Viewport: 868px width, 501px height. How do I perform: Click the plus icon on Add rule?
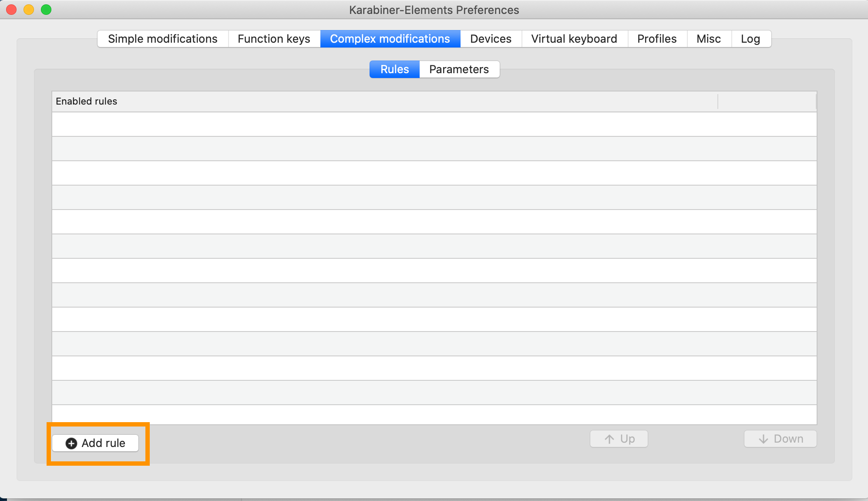pos(71,443)
